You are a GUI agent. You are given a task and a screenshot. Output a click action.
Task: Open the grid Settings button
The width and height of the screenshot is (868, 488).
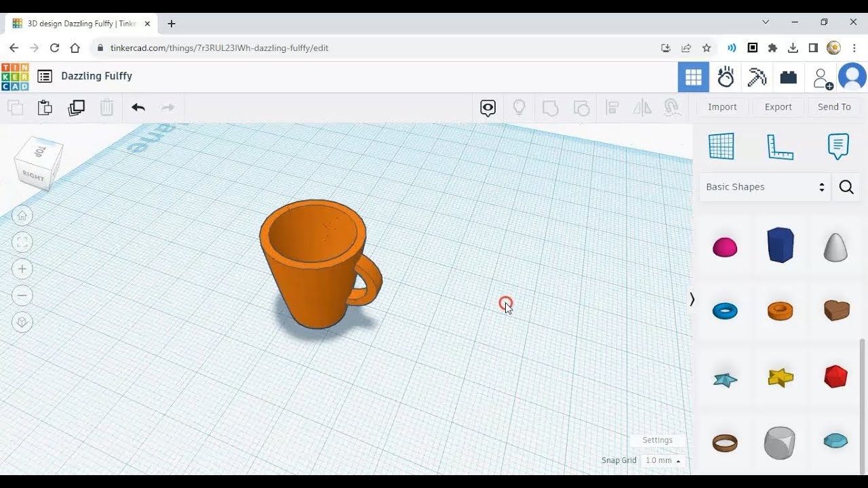(x=658, y=440)
